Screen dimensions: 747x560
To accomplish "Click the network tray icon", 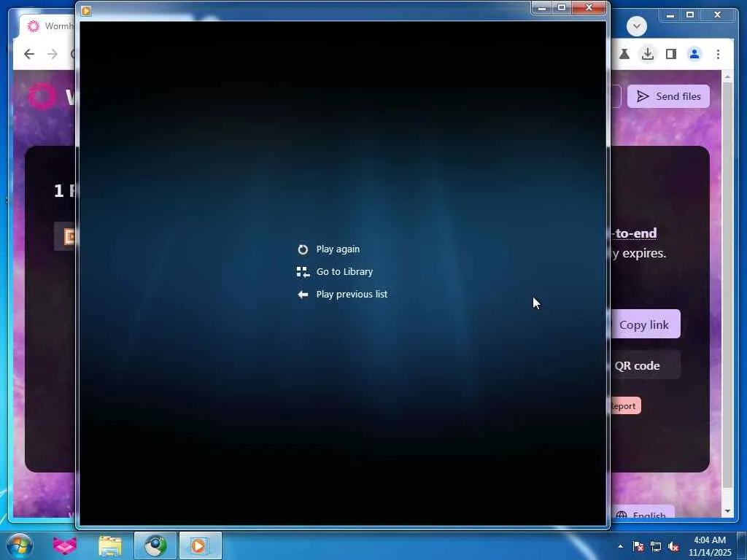I will (656, 546).
